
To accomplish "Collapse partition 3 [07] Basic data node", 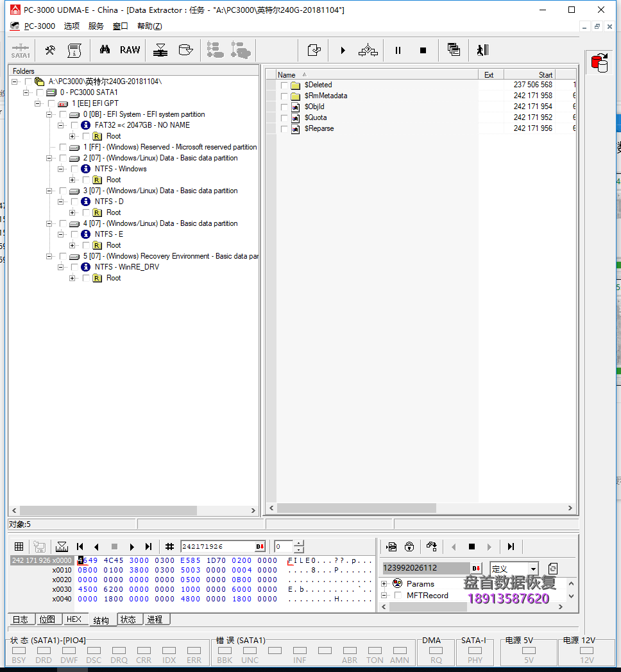I will click(49, 191).
